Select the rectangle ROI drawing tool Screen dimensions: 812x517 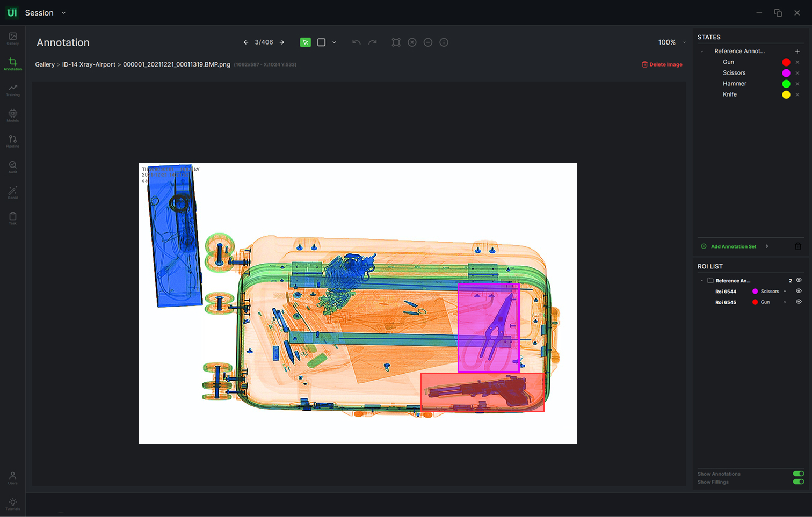(x=321, y=42)
